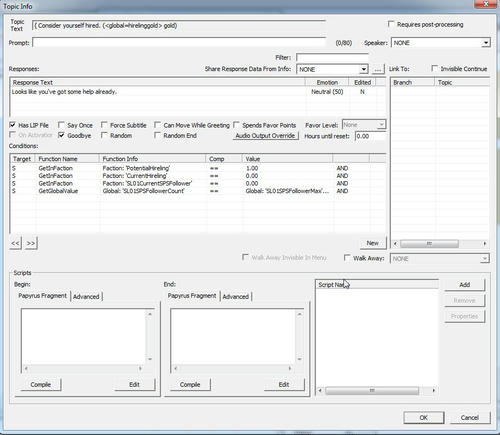
Task: Click the Audio Output Override button
Action: click(265, 136)
